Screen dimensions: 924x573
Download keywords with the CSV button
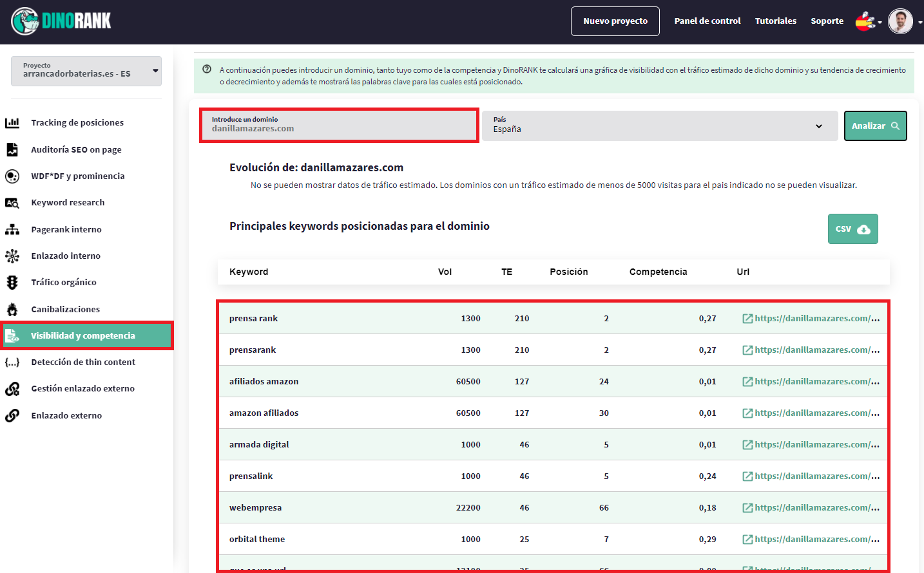pyautogui.click(x=853, y=229)
